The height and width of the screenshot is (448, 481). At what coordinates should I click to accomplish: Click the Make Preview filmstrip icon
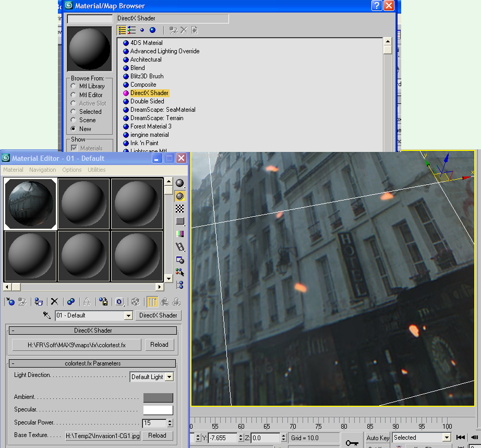(180, 247)
